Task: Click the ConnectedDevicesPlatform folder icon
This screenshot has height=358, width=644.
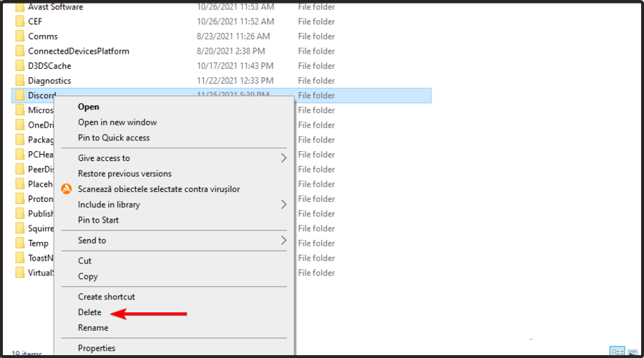Action: tap(20, 51)
